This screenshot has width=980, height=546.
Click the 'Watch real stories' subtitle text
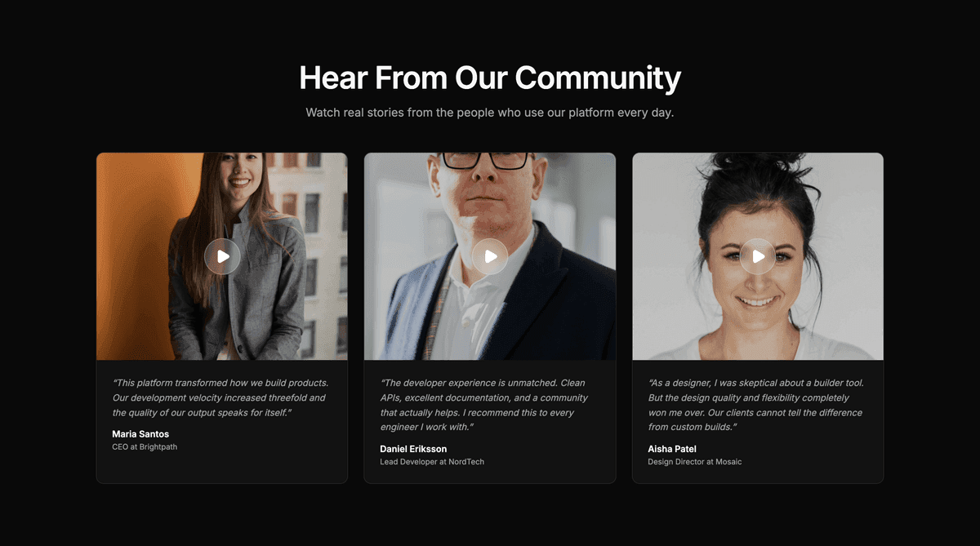(490, 113)
